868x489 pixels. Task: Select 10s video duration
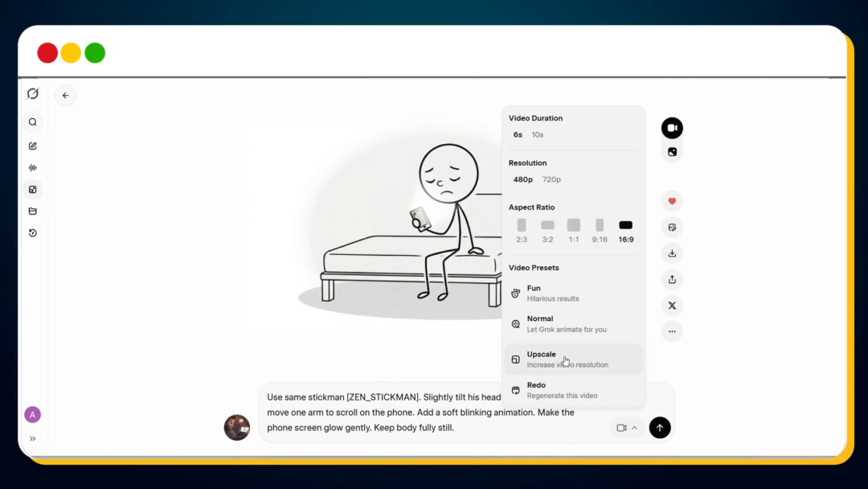point(538,135)
